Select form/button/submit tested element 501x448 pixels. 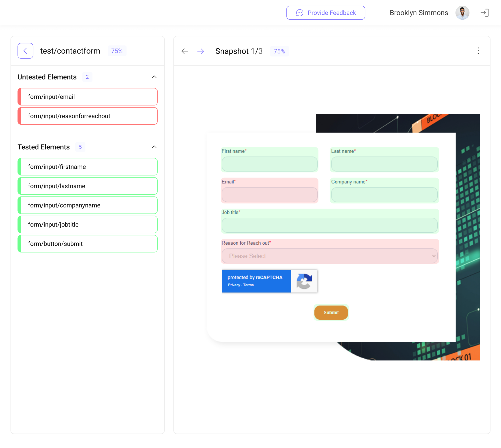(87, 244)
